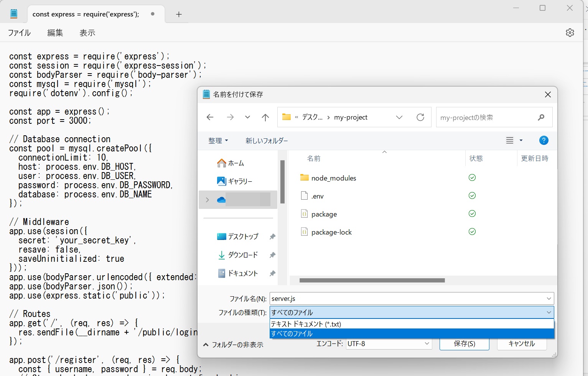
Task: Collapse folders via フォルダーの非表示
Action: pyautogui.click(x=233, y=345)
